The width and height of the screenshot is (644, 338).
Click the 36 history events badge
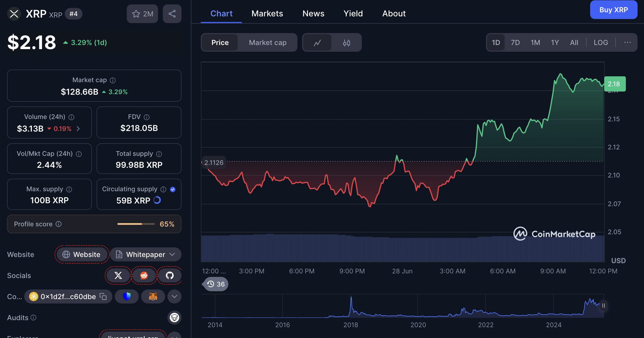click(215, 284)
